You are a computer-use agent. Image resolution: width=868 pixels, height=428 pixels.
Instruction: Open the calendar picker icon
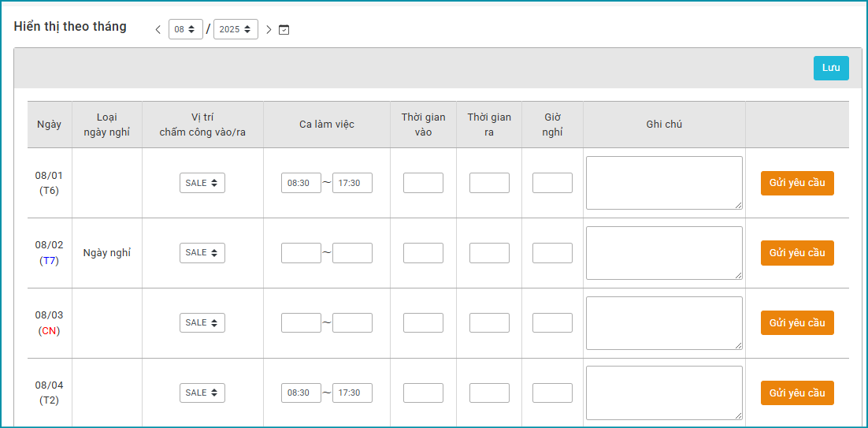pyautogui.click(x=284, y=30)
